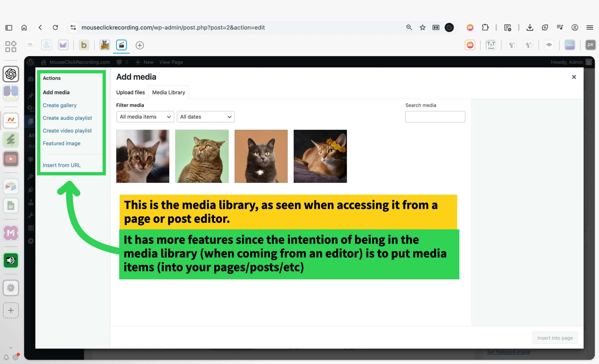
Task: Open browser extensions puzzle icon
Action: [485, 27]
